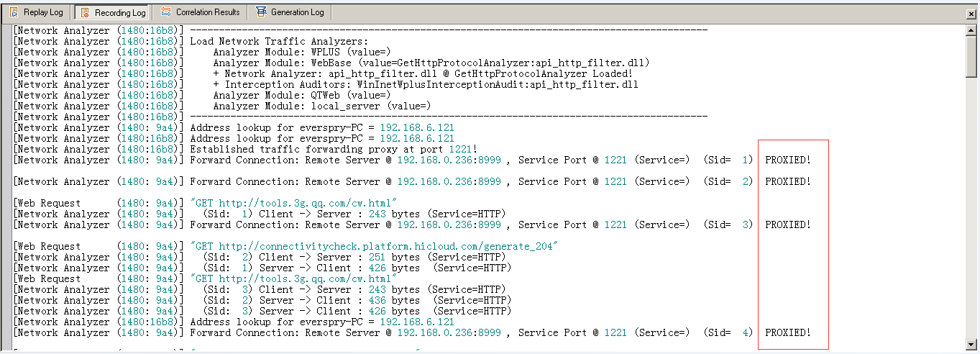Click PROXIED! on the Sid= 1 line

788,160
